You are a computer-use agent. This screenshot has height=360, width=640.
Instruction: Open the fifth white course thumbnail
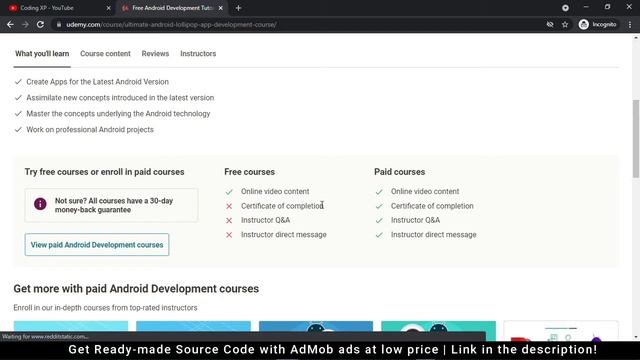click(561, 331)
